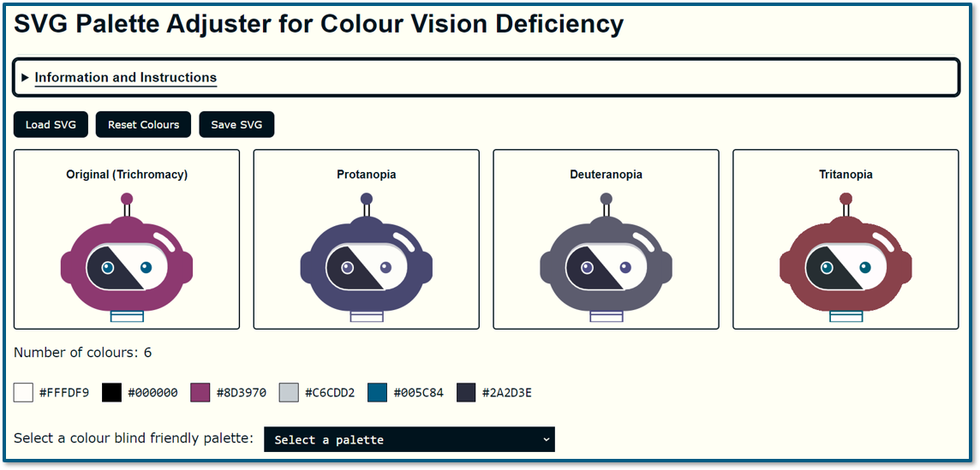Click the palette dropdown chevron arrow
This screenshot has height=470, width=980.
point(546,439)
